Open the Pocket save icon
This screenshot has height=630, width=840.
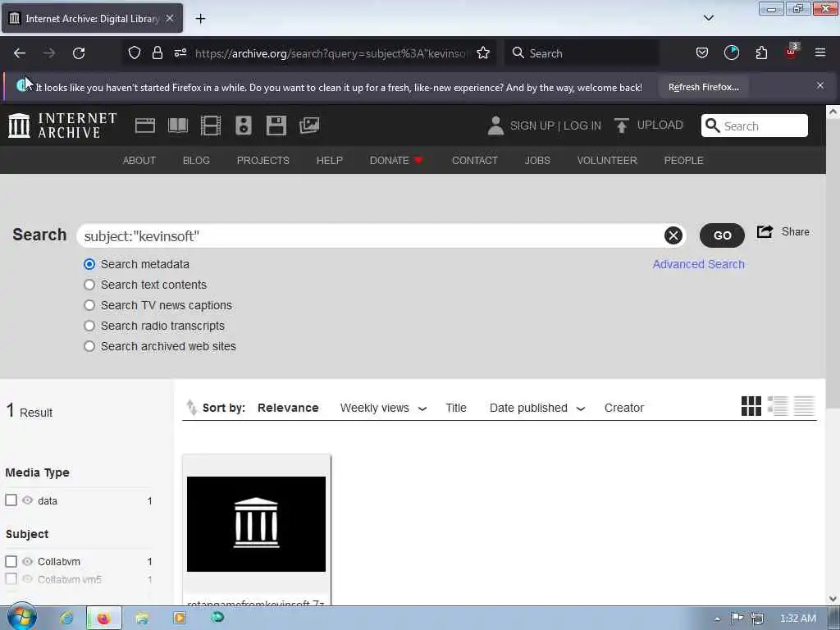[x=702, y=53]
